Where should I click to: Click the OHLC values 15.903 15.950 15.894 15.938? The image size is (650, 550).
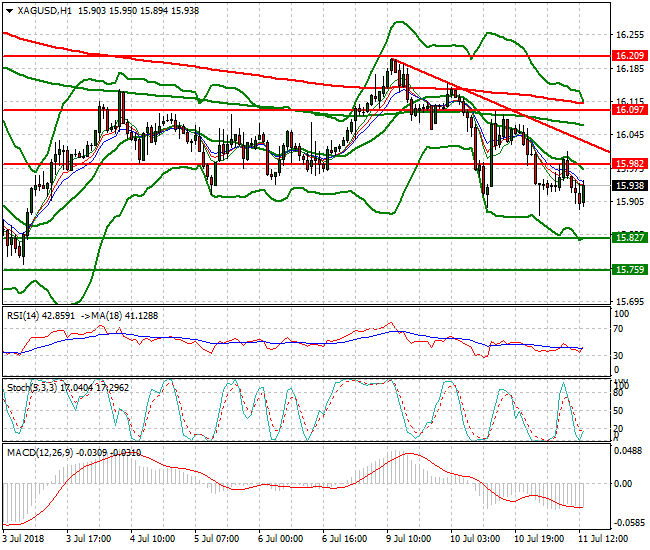click(x=138, y=11)
